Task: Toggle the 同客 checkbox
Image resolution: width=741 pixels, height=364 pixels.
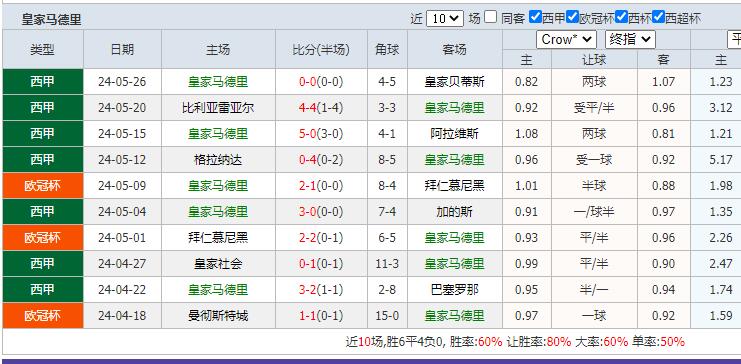Action: click(x=491, y=17)
